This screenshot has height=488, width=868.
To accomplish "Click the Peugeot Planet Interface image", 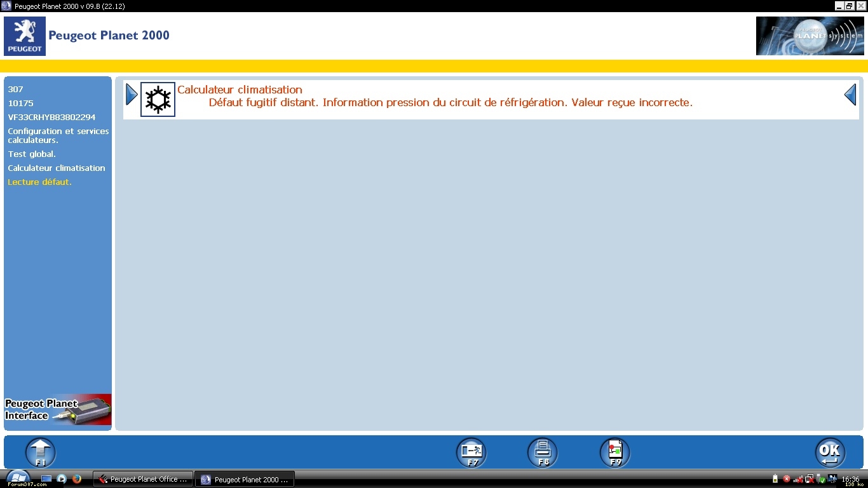I will (58, 410).
